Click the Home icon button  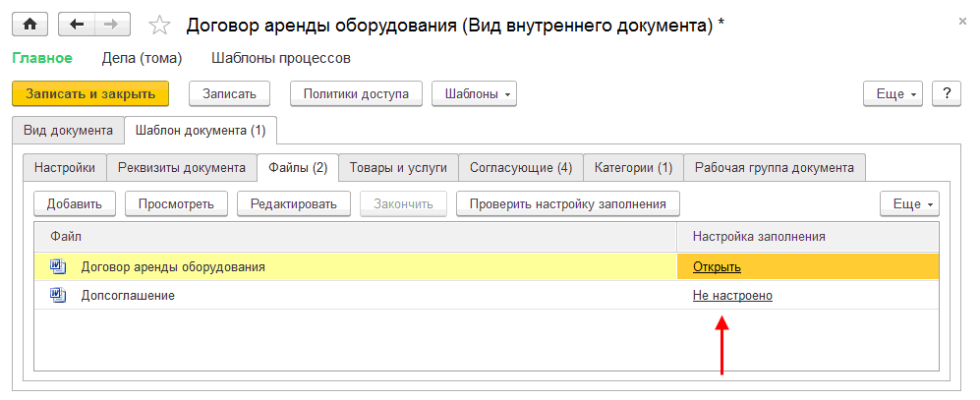coord(30,25)
